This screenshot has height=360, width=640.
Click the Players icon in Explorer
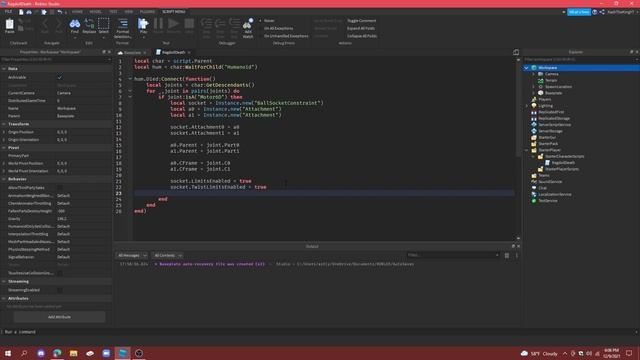[534, 99]
